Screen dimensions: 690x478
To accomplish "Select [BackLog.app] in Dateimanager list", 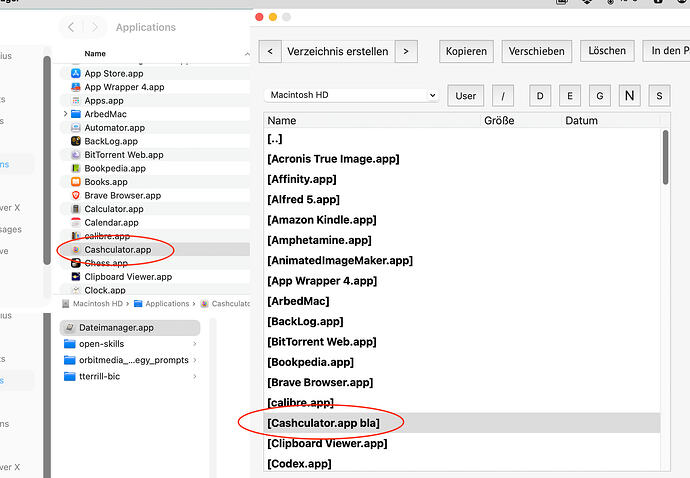I will point(462,321).
